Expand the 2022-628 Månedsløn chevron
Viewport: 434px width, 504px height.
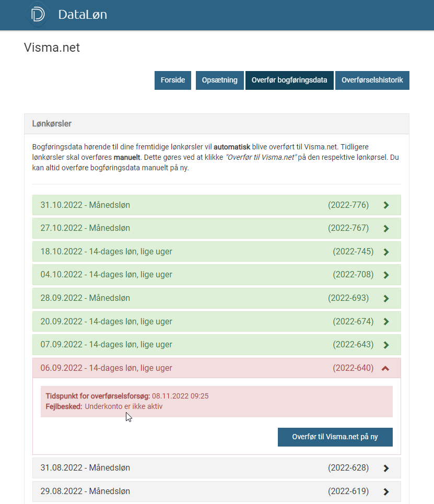(386, 468)
